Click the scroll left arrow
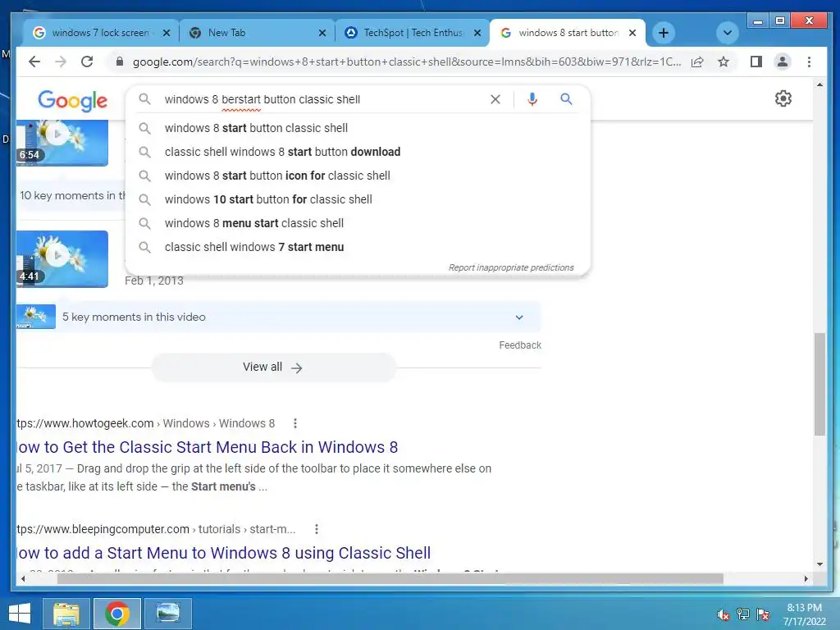 click(22, 578)
